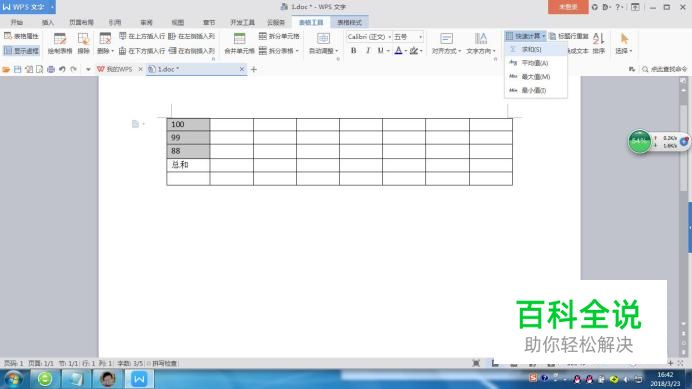Open the help question mark menu
This screenshot has width=692, height=389.
618,7
